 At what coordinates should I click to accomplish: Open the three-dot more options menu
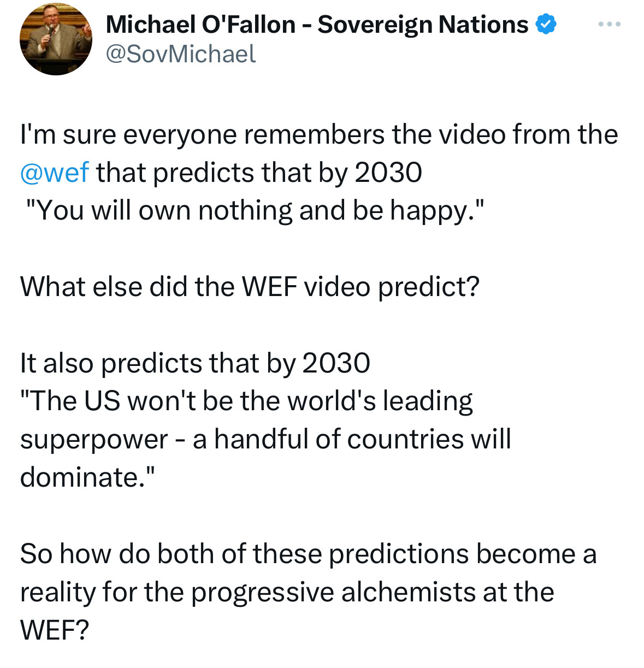pyautogui.click(x=610, y=24)
